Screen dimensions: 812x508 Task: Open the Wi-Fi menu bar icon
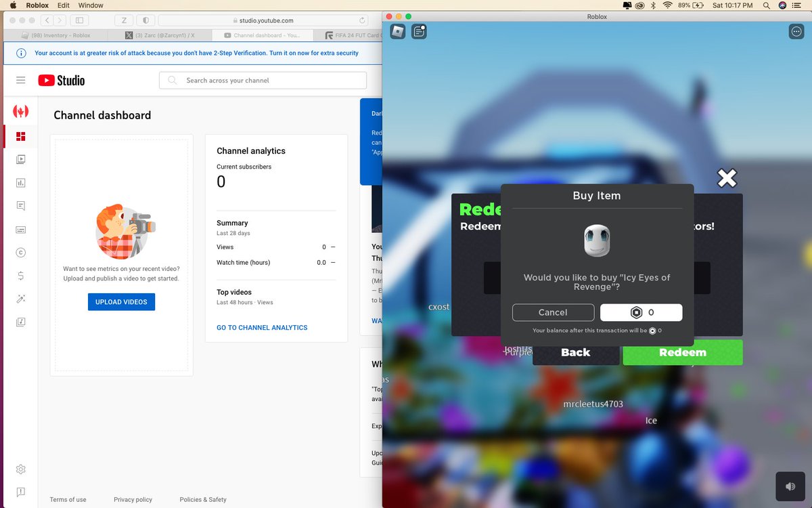click(668, 5)
